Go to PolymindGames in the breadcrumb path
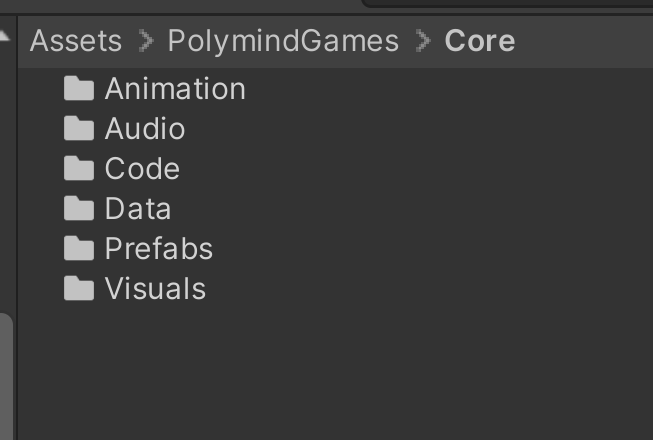653x440 pixels. pyautogui.click(x=283, y=41)
